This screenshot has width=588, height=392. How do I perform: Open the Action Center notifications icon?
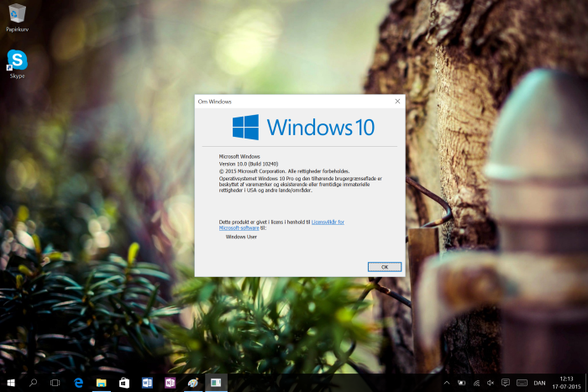tap(506, 383)
